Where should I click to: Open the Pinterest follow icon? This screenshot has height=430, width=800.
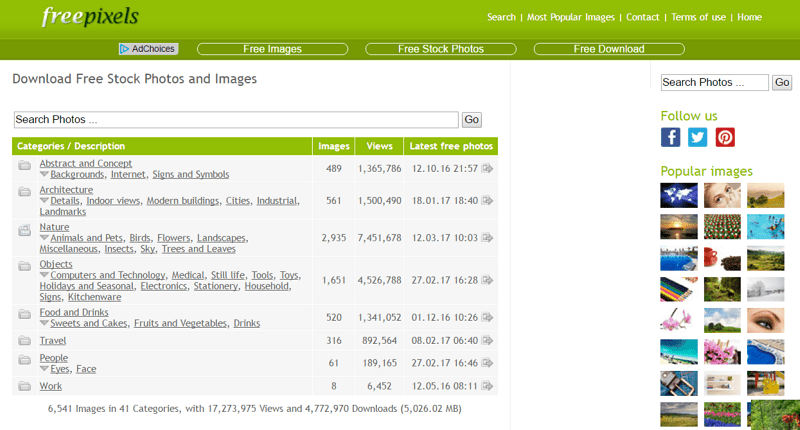(725, 137)
